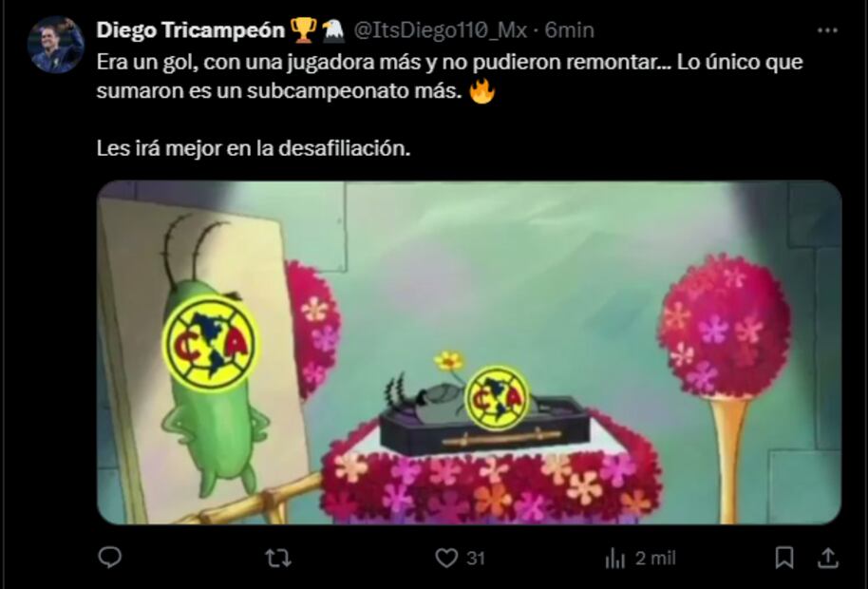Viewport: 868px width, 589px height.
Task: Click the display name Diego Tricampeón
Action: pos(191,29)
